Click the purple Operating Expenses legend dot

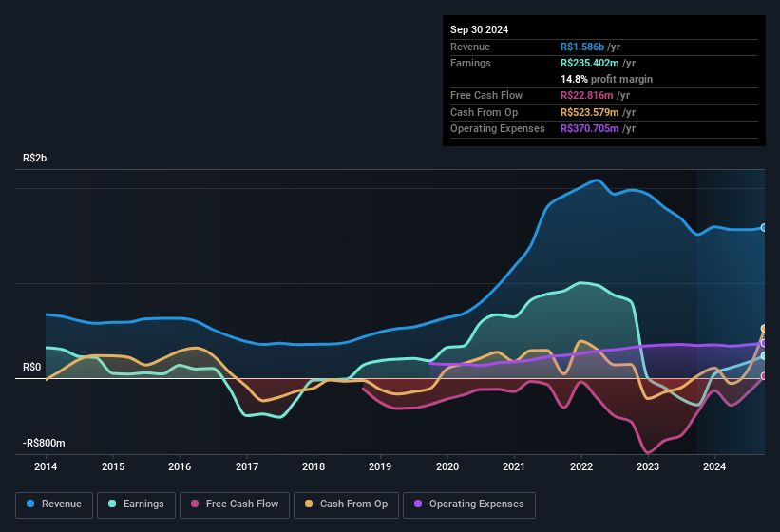(x=418, y=503)
